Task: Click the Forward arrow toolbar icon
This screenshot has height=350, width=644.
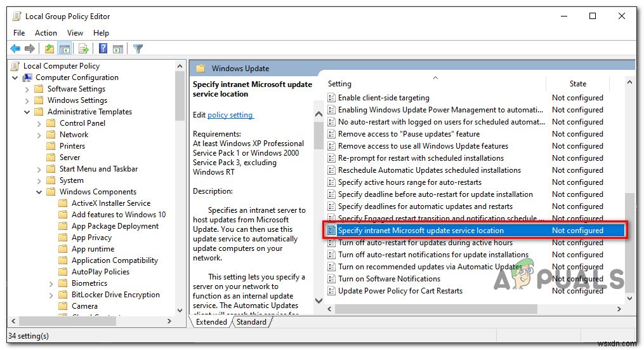Action: click(x=30, y=49)
